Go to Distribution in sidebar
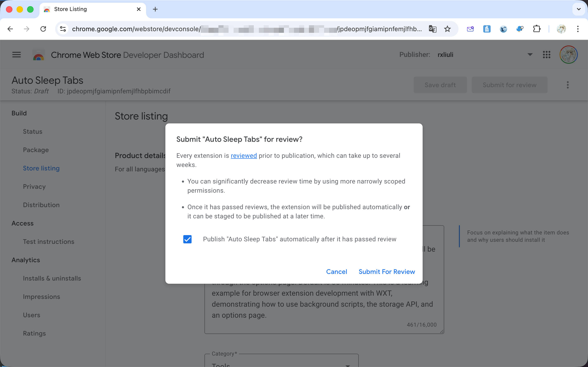 pos(41,205)
